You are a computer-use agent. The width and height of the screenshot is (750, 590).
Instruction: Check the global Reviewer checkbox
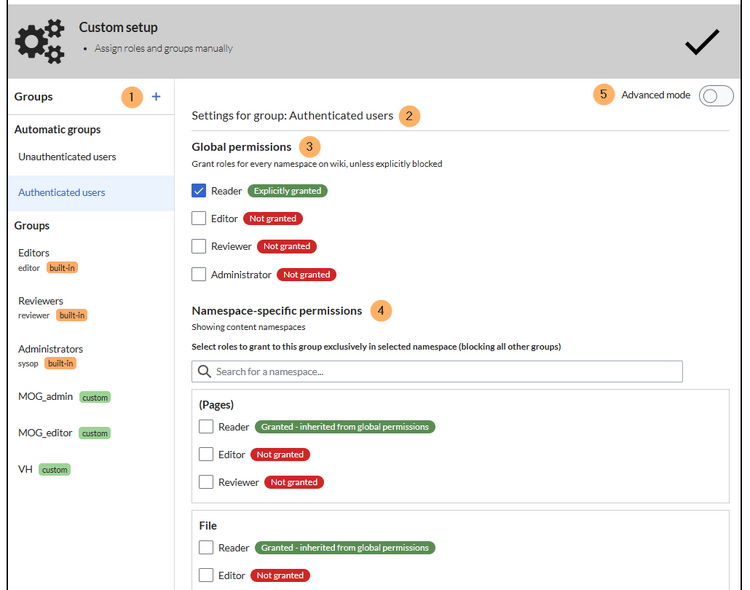point(199,246)
